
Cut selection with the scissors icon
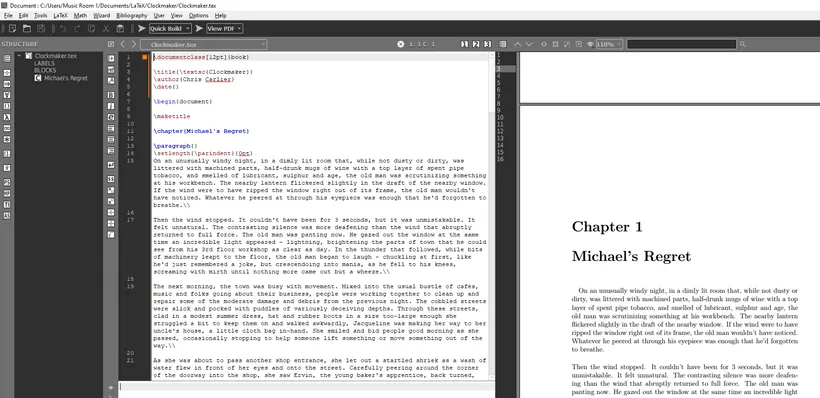(x=106, y=28)
